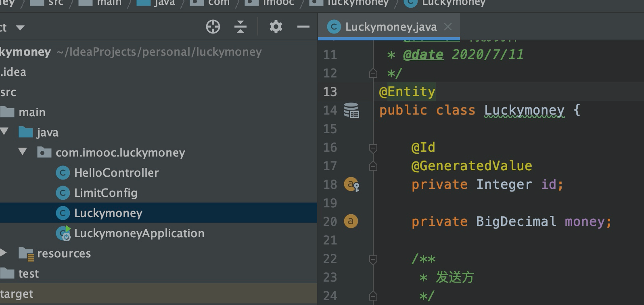Select the main folder in the tree
The width and height of the screenshot is (644, 305).
[32, 112]
